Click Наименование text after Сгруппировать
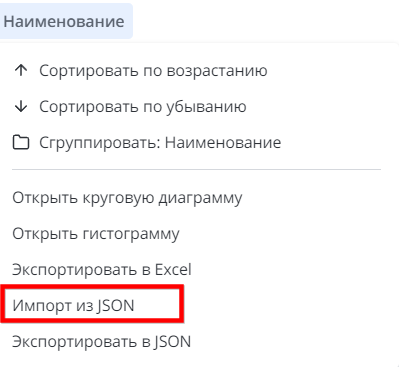This screenshot has height=367, width=399. [223, 143]
